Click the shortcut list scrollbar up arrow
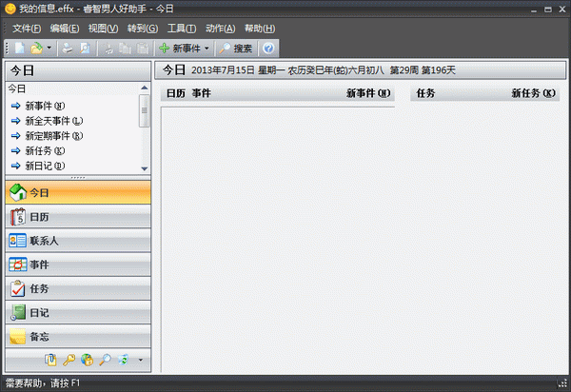This screenshot has height=392, width=571. 145,88
